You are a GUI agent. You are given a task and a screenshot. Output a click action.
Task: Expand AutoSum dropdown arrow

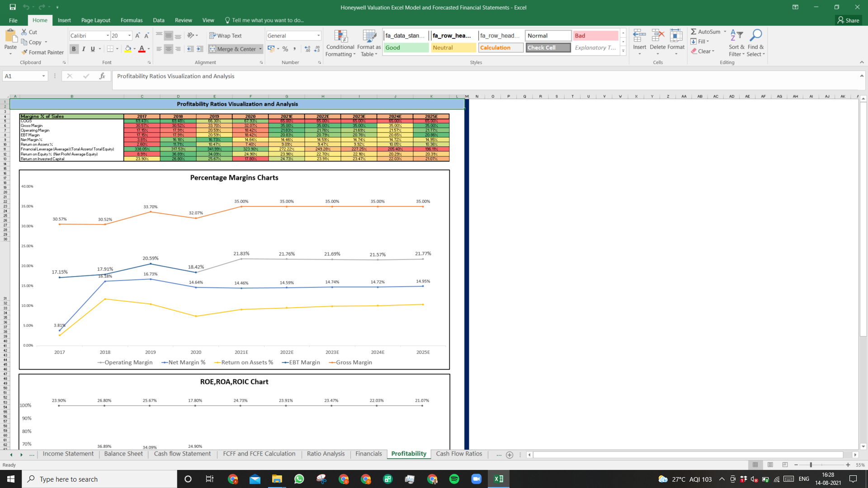pos(725,32)
